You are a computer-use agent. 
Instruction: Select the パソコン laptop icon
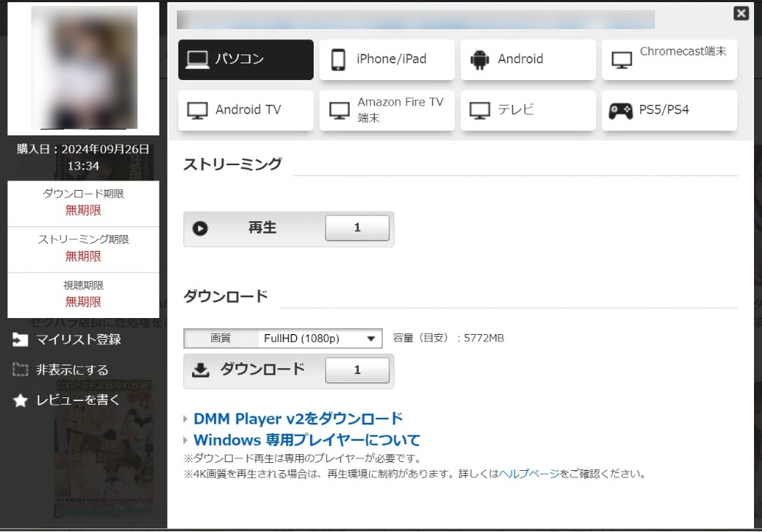pyautogui.click(x=197, y=60)
